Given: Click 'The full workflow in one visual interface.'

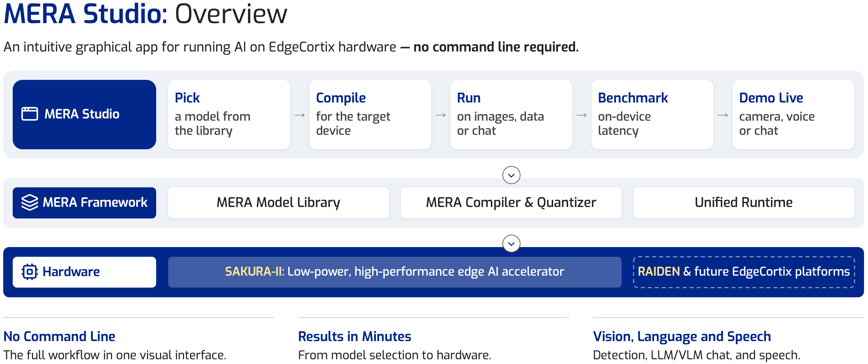Looking at the screenshot, I should pyautogui.click(x=115, y=355).
